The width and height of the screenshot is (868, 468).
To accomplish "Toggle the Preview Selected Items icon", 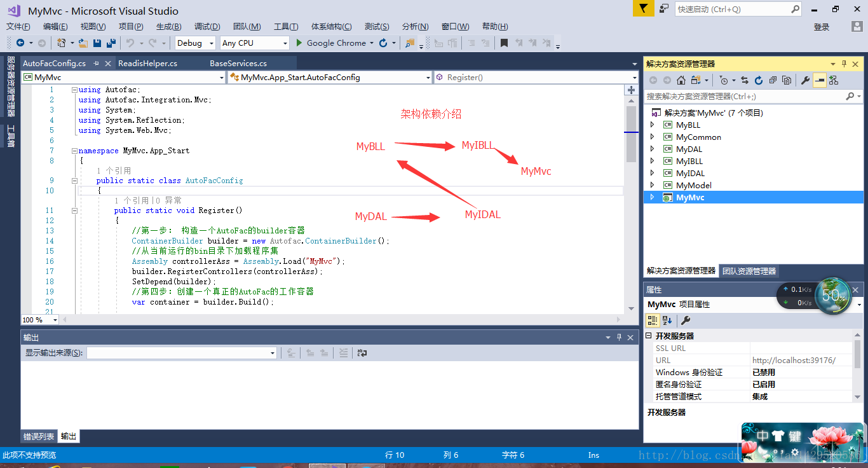I will point(820,80).
